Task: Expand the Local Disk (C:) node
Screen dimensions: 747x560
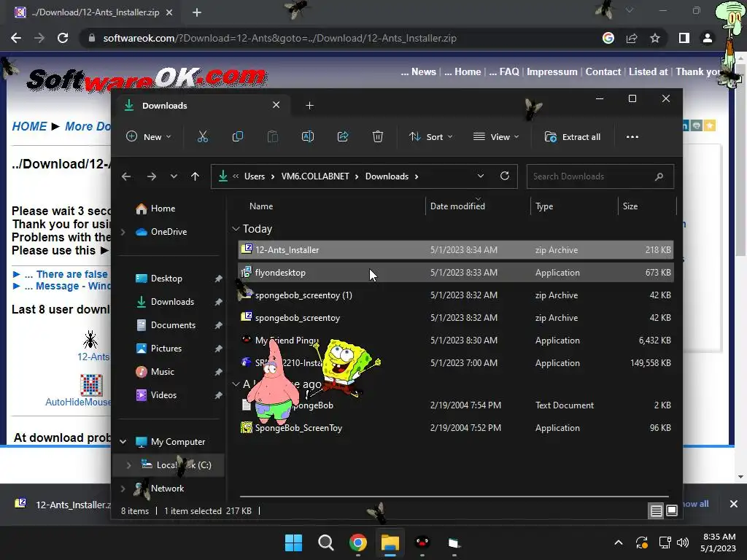Action: [128, 465]
